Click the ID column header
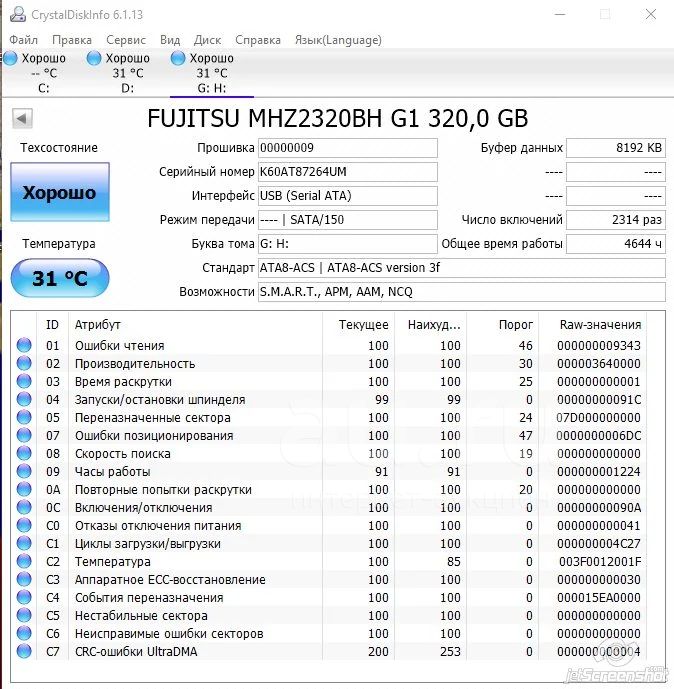 (52, 325)
